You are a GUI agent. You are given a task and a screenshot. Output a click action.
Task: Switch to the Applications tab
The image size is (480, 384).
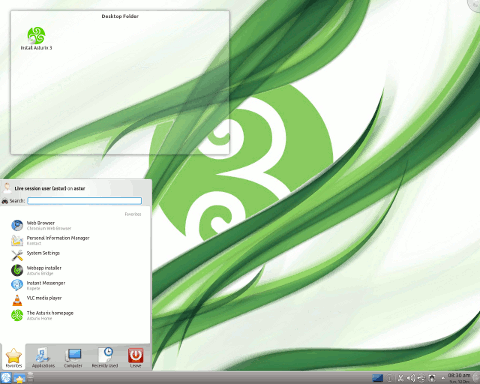[x=43, y=358]
